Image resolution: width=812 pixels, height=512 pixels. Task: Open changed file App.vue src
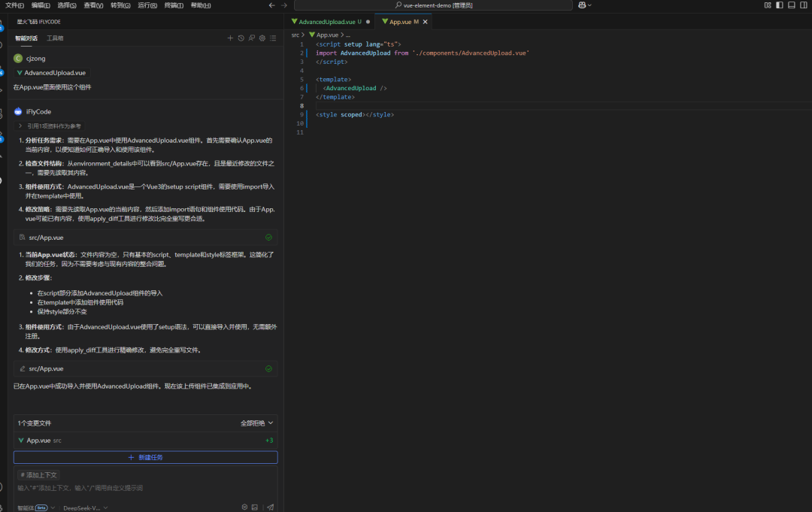click(x=146, y=441)
